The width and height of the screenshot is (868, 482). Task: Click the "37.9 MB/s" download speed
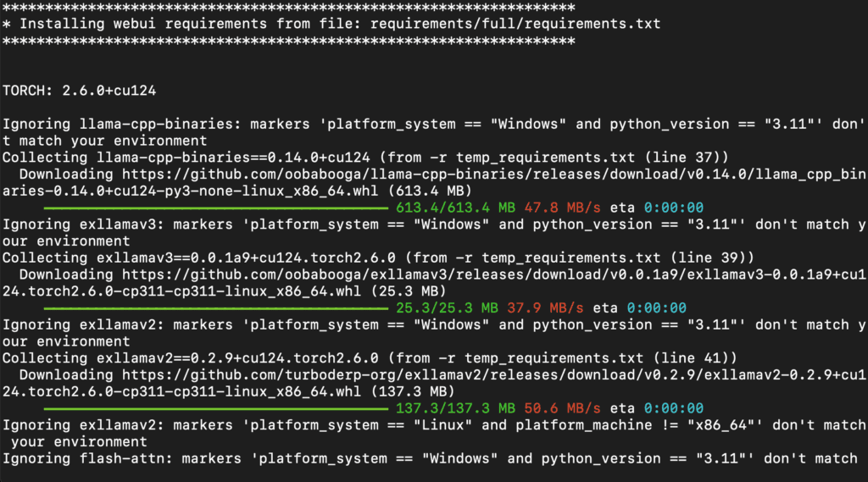click(x=545, y=307)
